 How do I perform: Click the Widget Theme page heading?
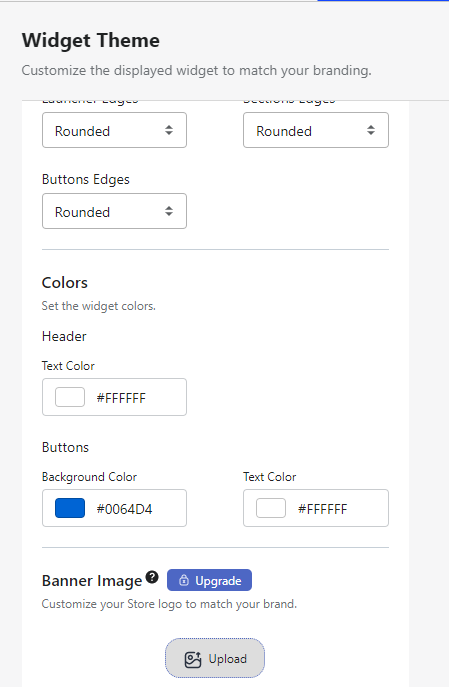(x=91, y=40)
